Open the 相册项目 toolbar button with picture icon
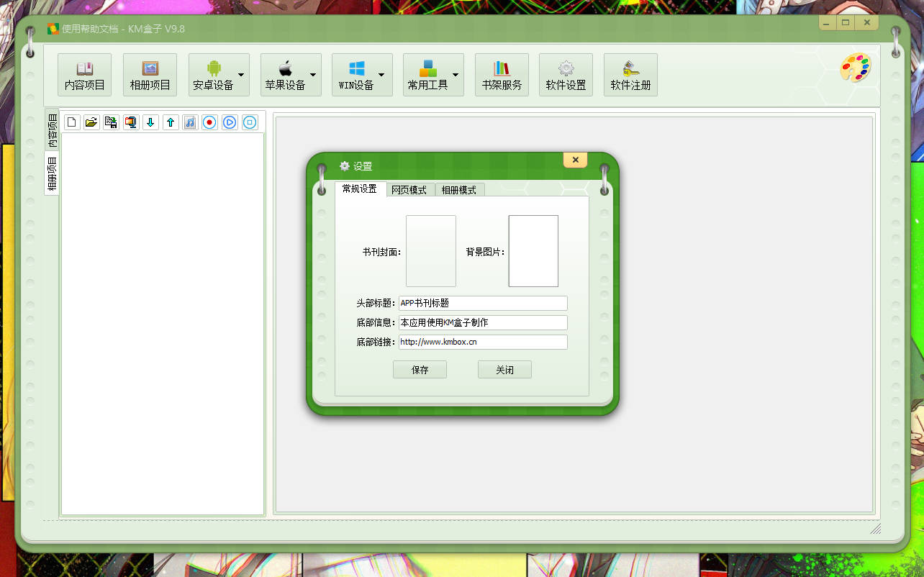Viewport: 924px width, 577px height. [x=150, y=75]
